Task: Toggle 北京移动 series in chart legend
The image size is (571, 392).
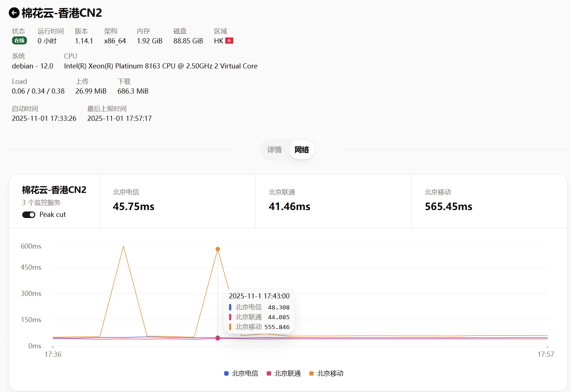Action: [x=326, y=373]
